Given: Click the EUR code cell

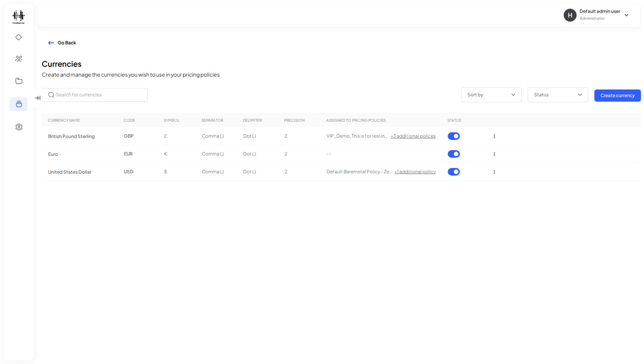Looking at the screenshot, I should (128, 154).
